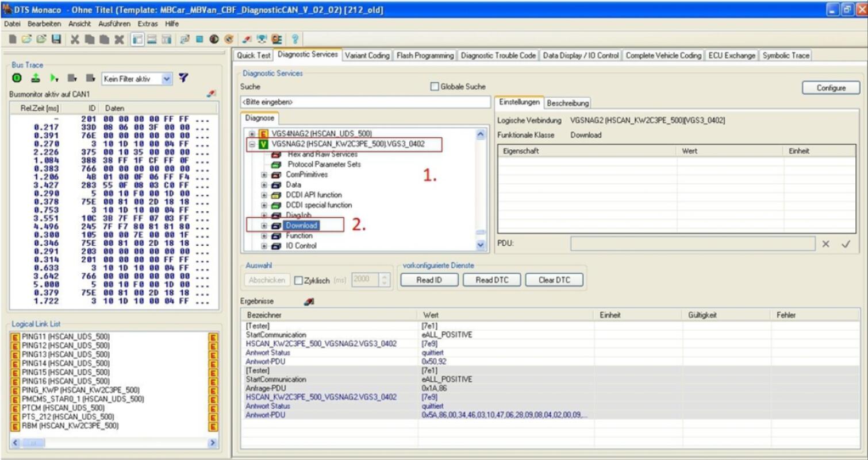Viewport: 868px width, 460px height.
Task: Expand the Download tree node
Action: 264,226
